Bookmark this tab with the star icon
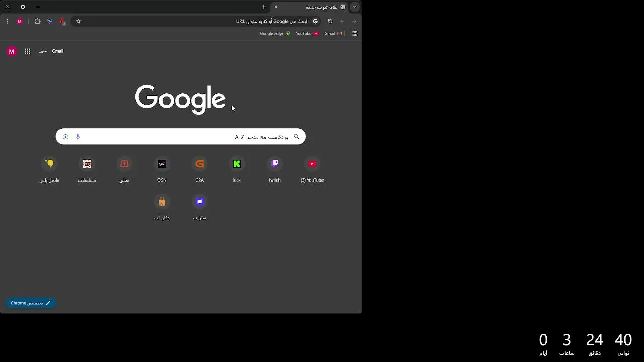This screenshot has width=644, height=362. click(x=78, y=21)
